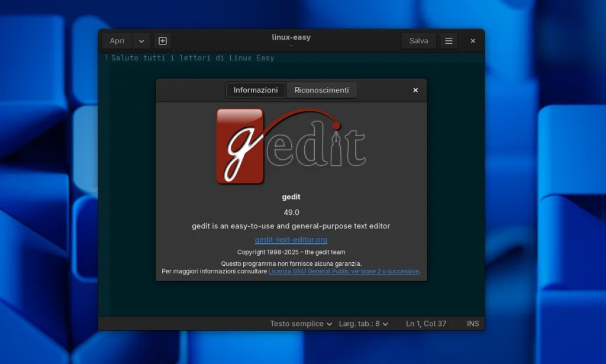This screenshot has height=364, width=606.
Task: Click after the text Linux Easy on line 1
Action: click(x=276, y=57)
